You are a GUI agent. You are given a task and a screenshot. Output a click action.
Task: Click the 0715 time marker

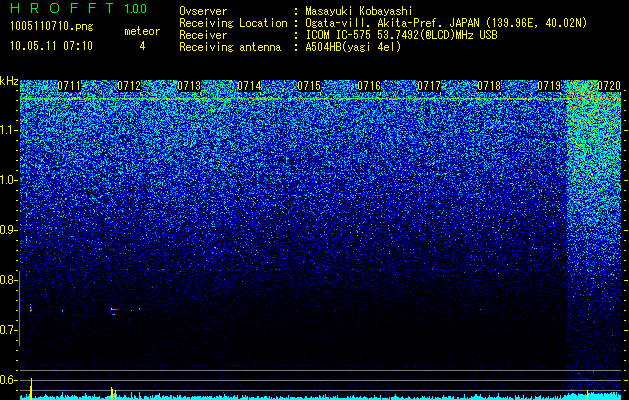pyautogui.click(x=309, y=86)
